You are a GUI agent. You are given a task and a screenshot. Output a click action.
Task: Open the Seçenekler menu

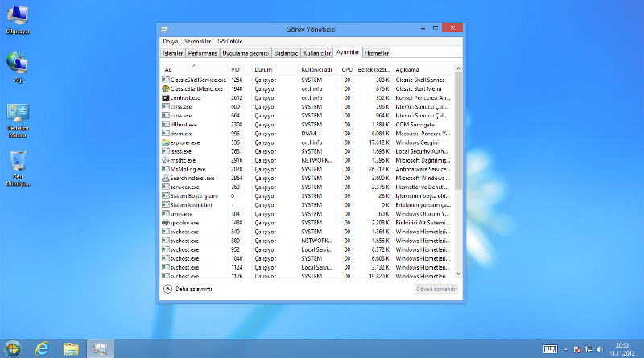point(197,42)
